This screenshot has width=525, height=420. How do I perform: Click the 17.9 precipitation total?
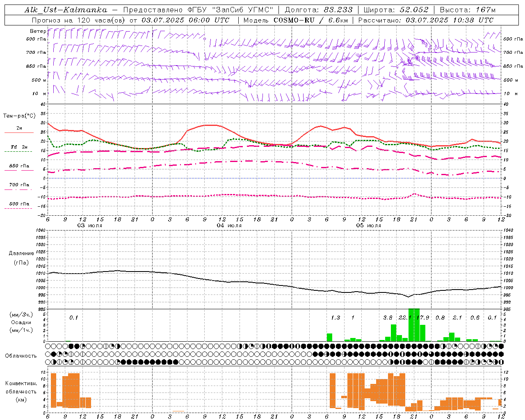click(422, 318)
